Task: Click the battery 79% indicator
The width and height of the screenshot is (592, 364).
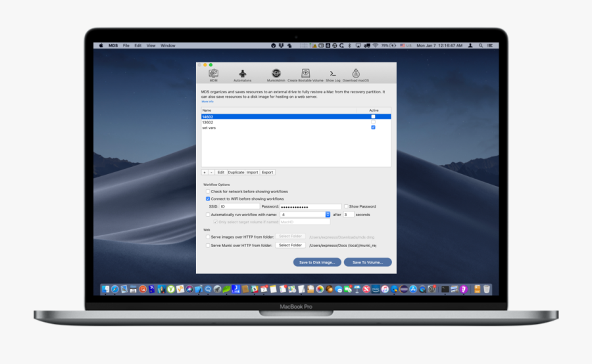Action: click(389, 45)
